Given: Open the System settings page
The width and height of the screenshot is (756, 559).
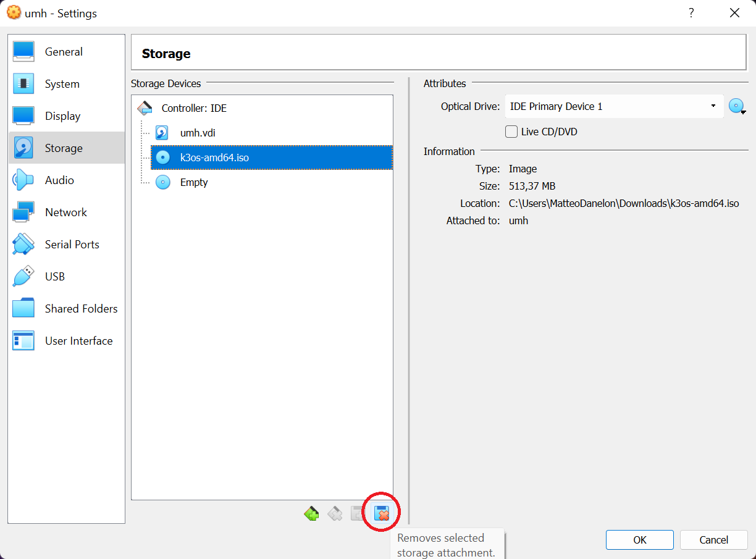Looking at the screenshot, I should pos(67,84).
